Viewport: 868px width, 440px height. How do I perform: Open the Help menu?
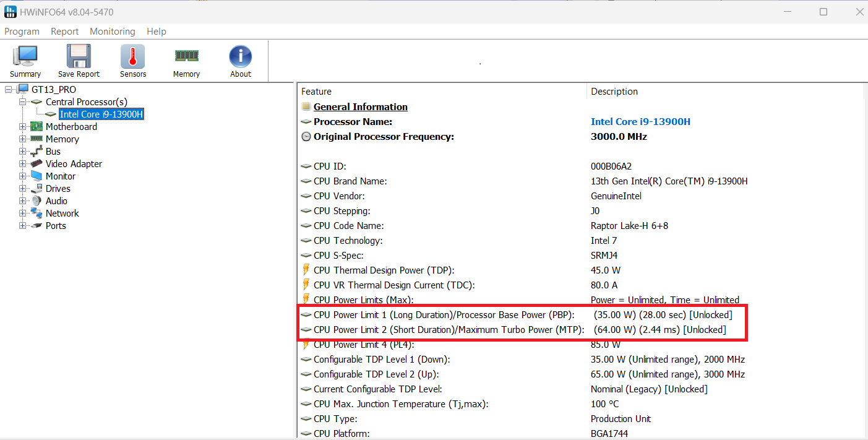pos(157,32)
